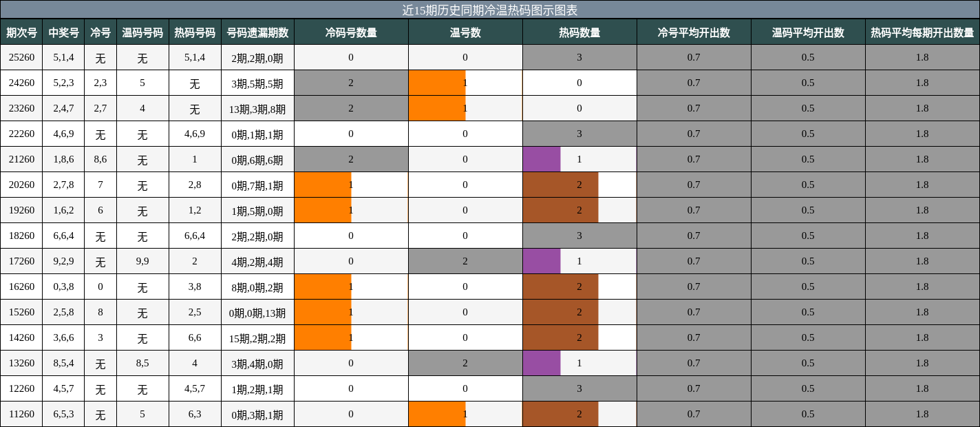Select period number 24260
The image size is (980, 427).
(21, 83)
